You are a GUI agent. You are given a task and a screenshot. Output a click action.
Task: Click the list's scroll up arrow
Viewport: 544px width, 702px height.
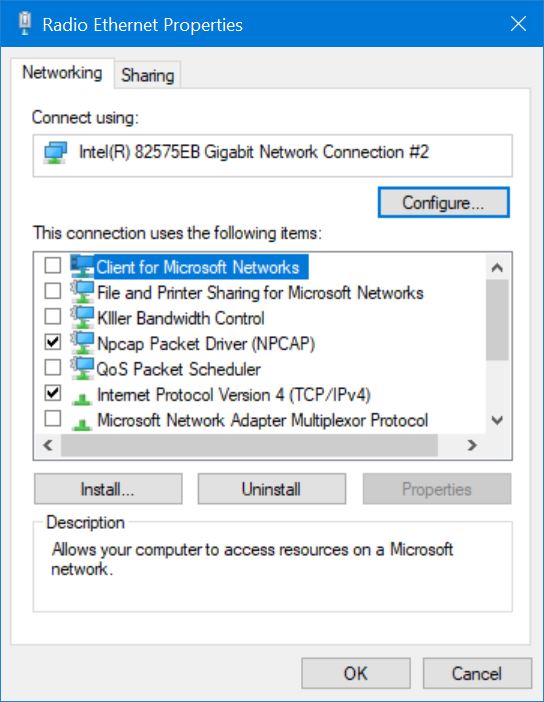tap(497, 267)
